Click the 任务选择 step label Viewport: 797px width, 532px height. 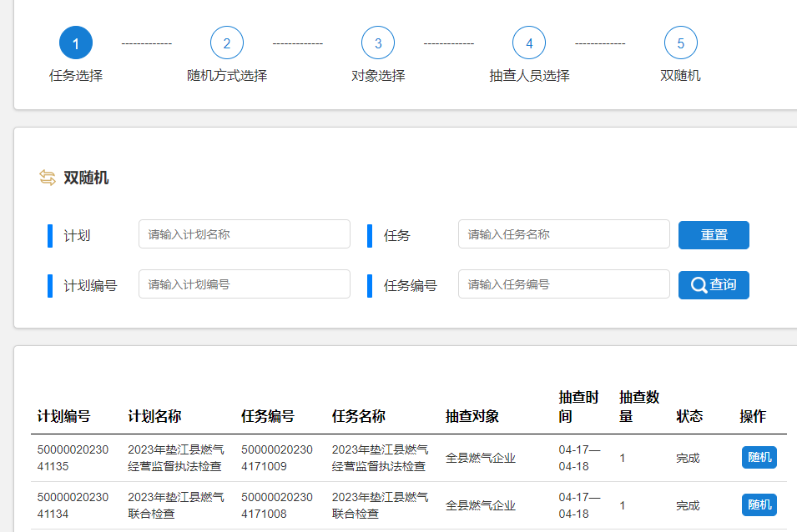[76, 76]
